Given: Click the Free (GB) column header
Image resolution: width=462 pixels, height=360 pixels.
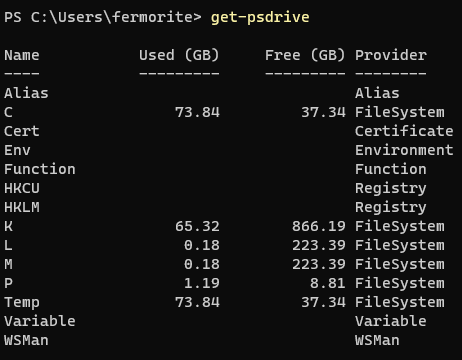Looking at the screenshot, I should coord(305,55).
